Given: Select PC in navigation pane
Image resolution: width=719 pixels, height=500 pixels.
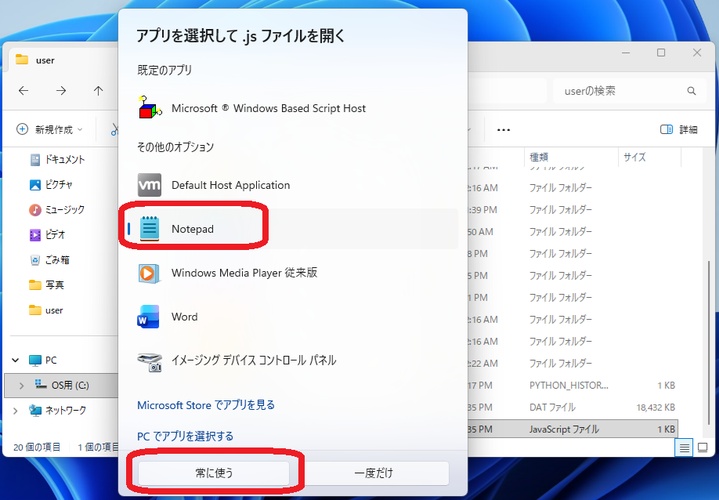Looking at the screenshot, I should (43, 360).
